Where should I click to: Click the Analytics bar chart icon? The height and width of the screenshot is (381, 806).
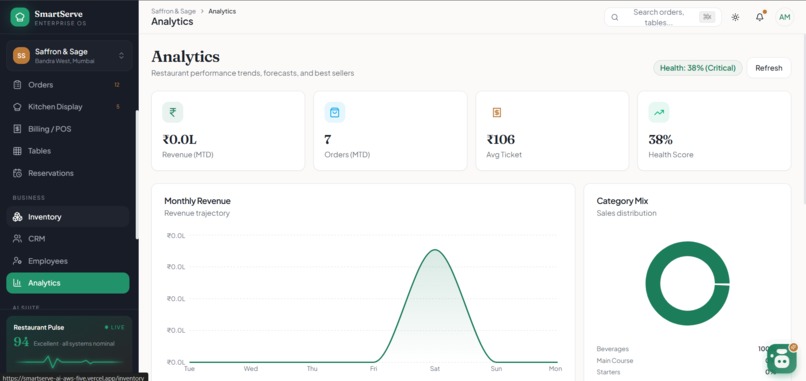pyautogui.click(x=17, y=283)
